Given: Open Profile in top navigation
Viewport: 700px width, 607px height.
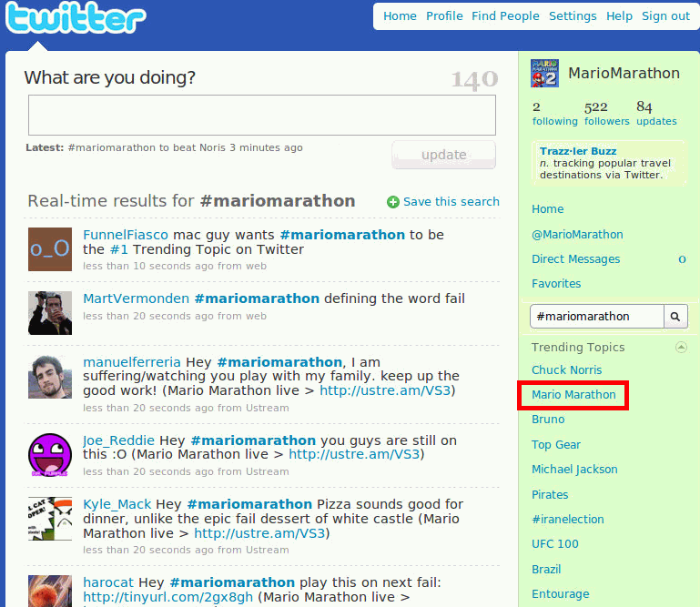Looking at the screenshot, I should 444,16.
